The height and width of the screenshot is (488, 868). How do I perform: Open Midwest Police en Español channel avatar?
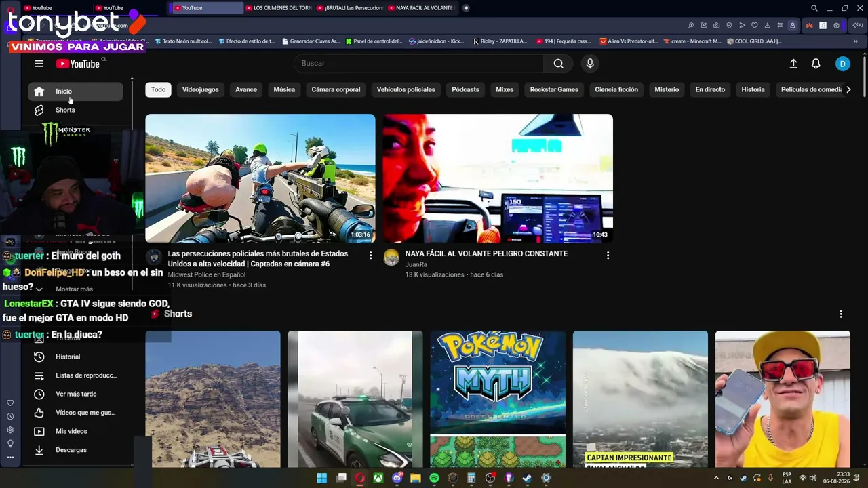(154, 257)
